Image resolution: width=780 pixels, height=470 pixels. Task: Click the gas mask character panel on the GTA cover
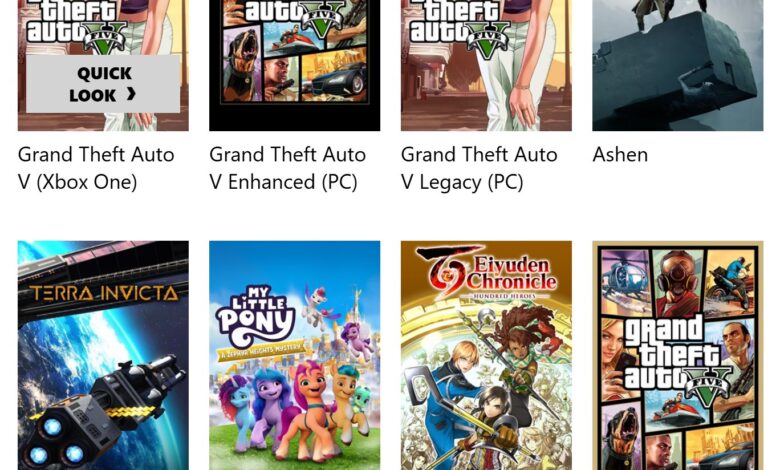(x=679, y=282)
